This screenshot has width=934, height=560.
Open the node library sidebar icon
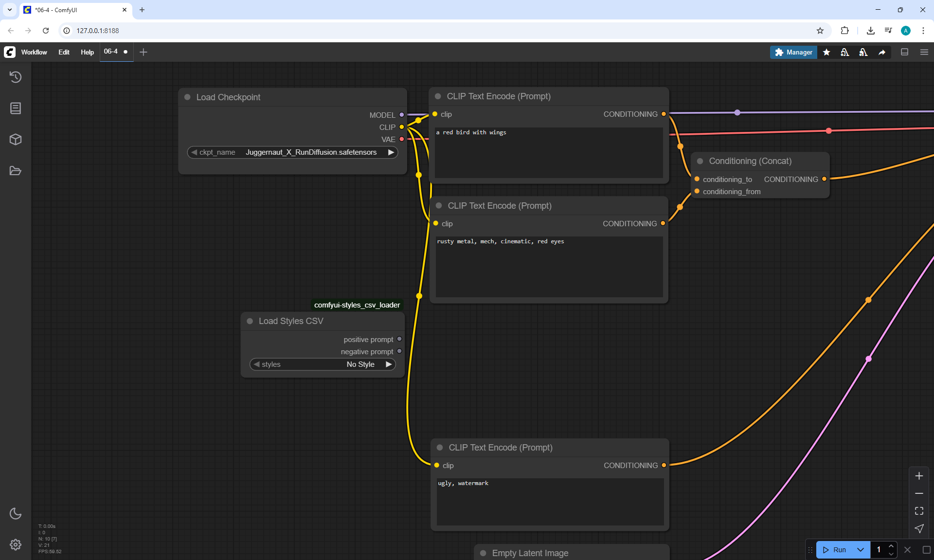pyautogui.click(x=16, y=108)
